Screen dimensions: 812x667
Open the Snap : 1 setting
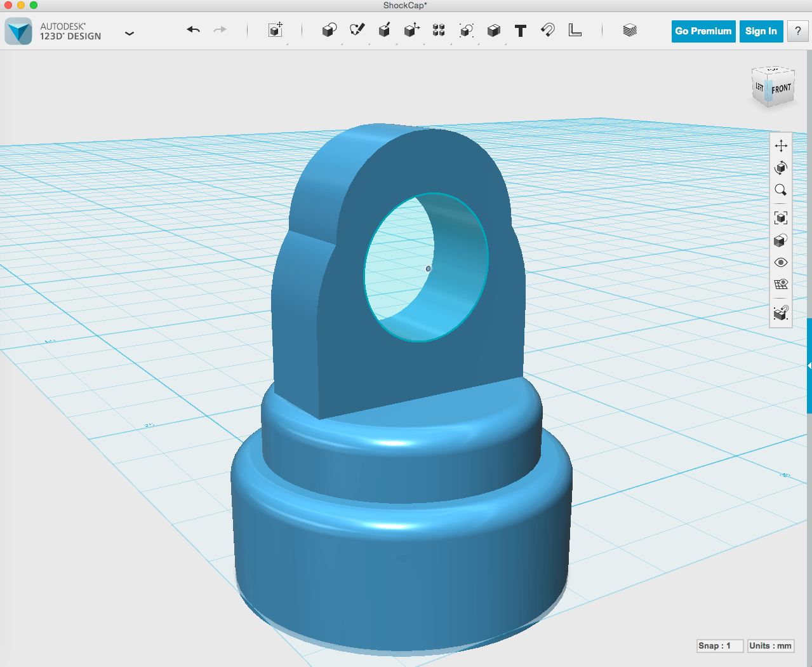719,645
